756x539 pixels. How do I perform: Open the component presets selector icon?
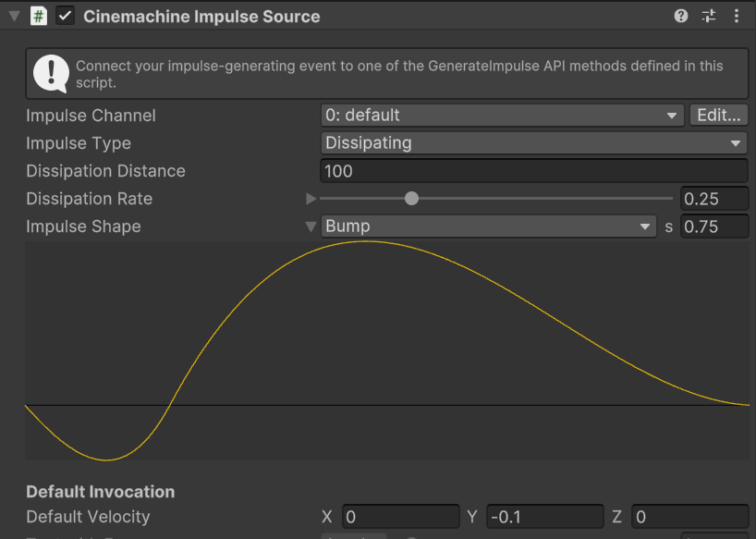(x=709, y=16)
